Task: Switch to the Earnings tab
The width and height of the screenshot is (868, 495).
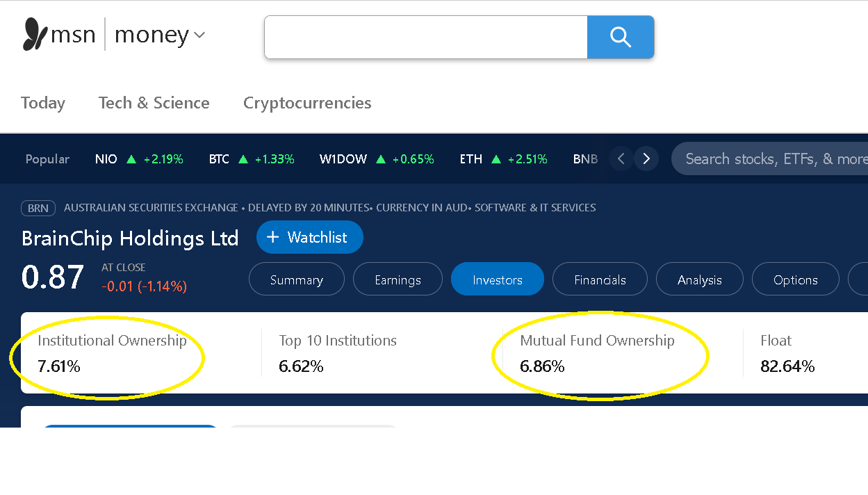Action: (398, 279)
